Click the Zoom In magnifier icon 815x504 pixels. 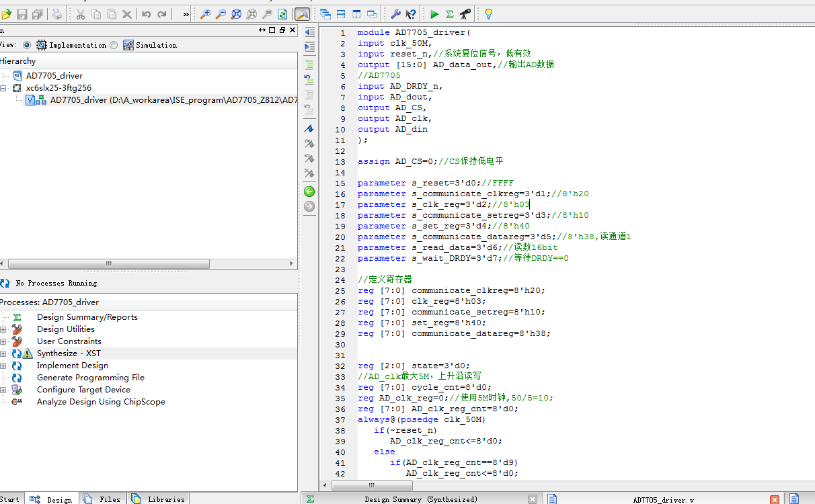pos(206,14)
